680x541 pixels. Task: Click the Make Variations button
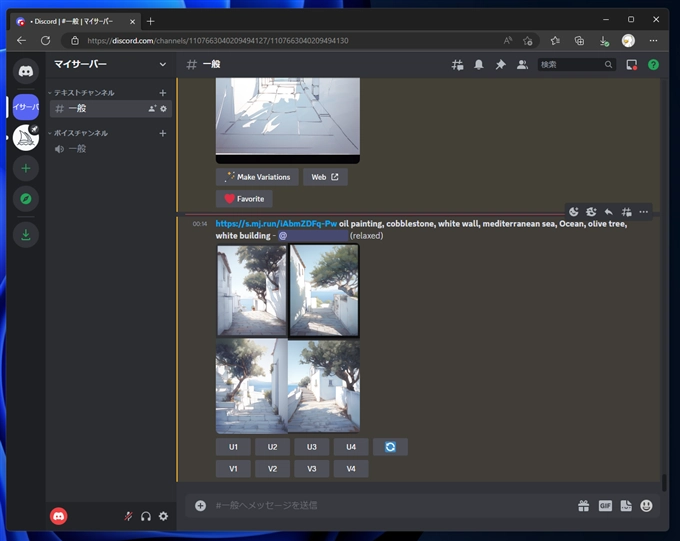(x=257, y=177)
